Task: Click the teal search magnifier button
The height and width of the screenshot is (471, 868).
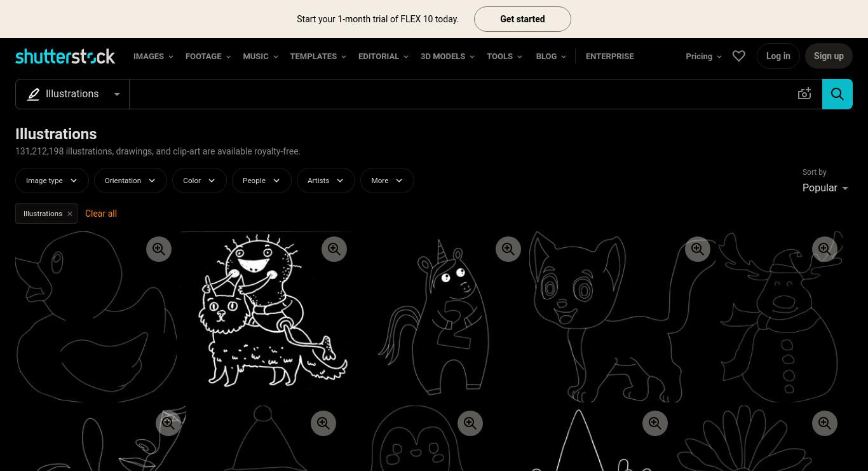Action: tap(837, 94)
